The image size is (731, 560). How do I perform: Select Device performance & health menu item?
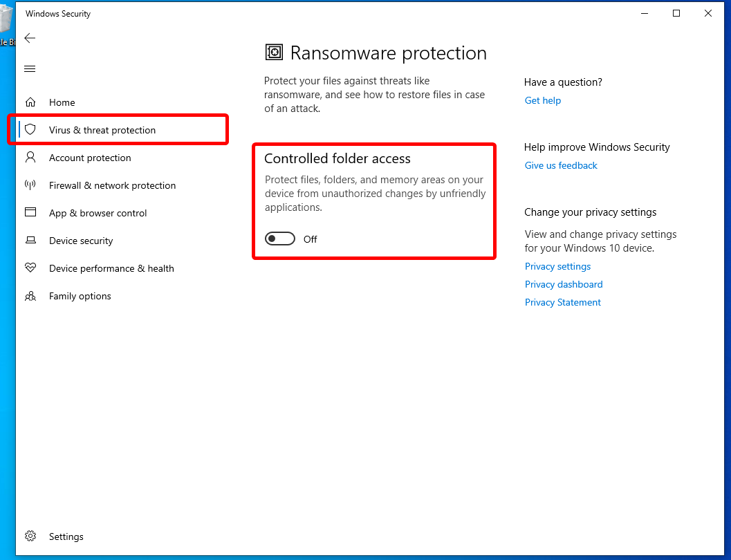pyautogui.click(x=111, y=268)
